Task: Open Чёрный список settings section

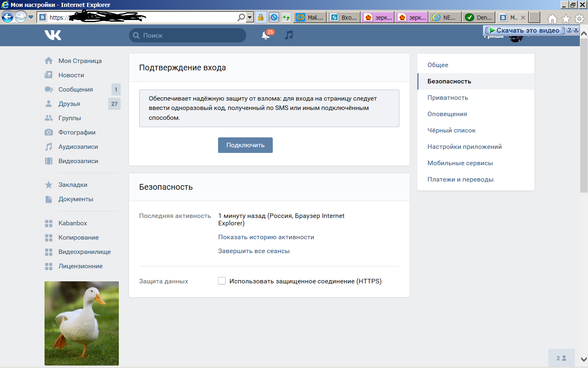Action: pos(451,130)
